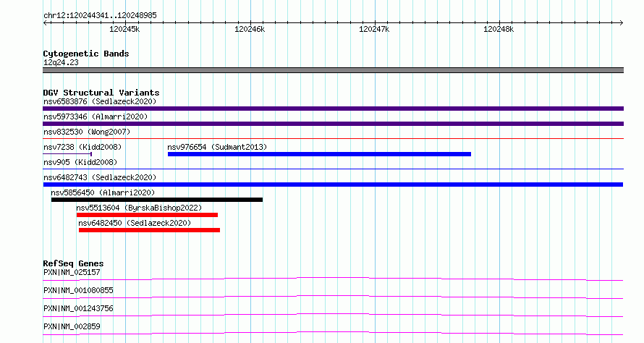Select the Cytogenetic Bands track title
The height and width of the screenshot is (343, 644).
coord(86,54)
